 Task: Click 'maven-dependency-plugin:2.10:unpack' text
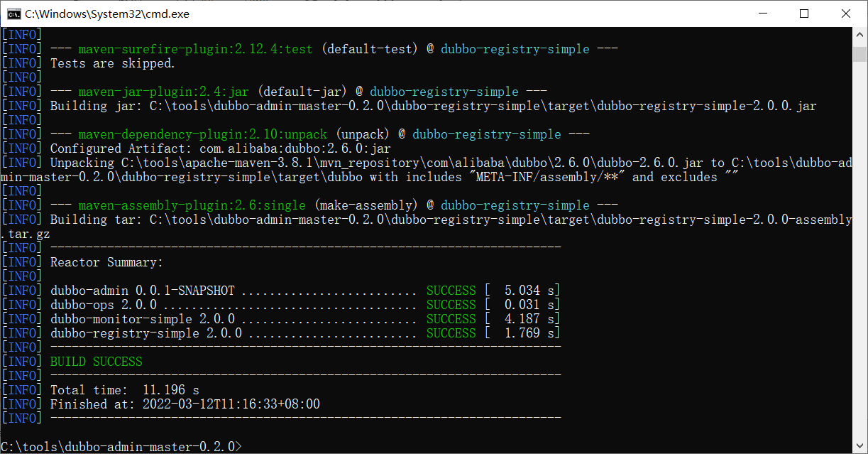coord(202,134)
